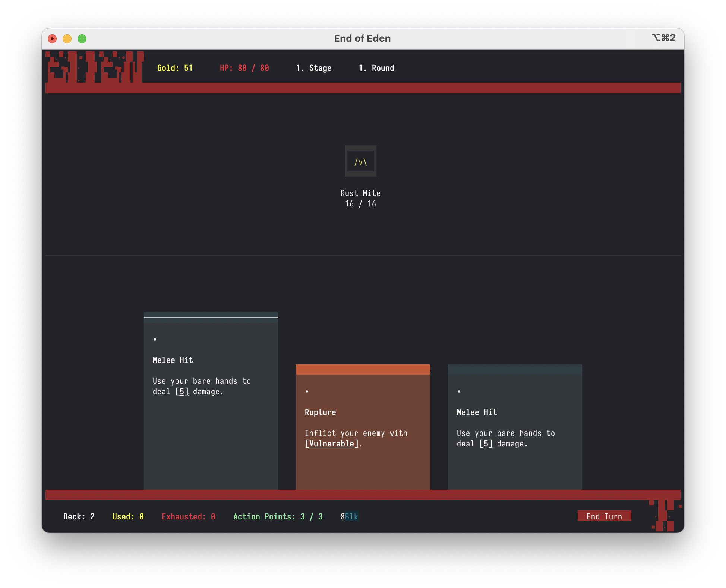This screenshot has height=588, width=726.
Task: Select the Rust Mite enemy icon
Action: coord(360,161)
